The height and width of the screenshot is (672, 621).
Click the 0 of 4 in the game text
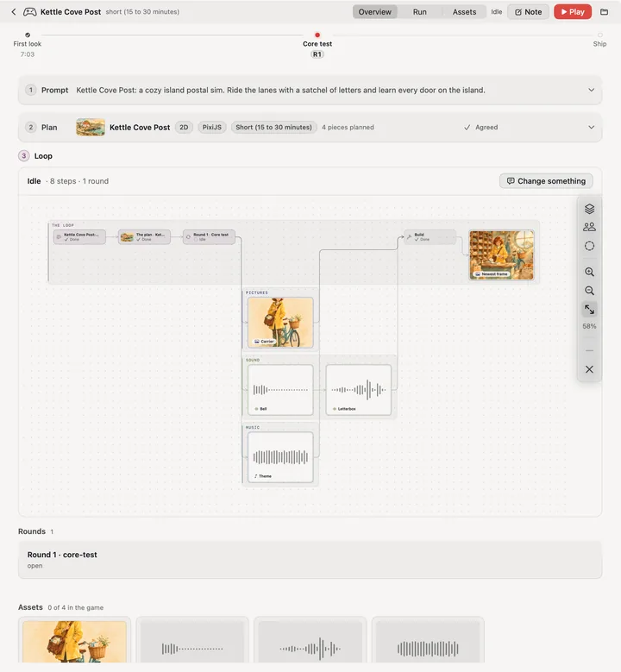click(75, 607)
